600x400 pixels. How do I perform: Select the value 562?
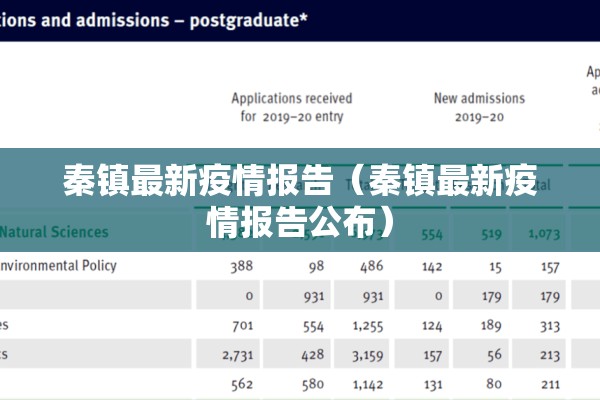pyautogui.click(x=242, y=384)
